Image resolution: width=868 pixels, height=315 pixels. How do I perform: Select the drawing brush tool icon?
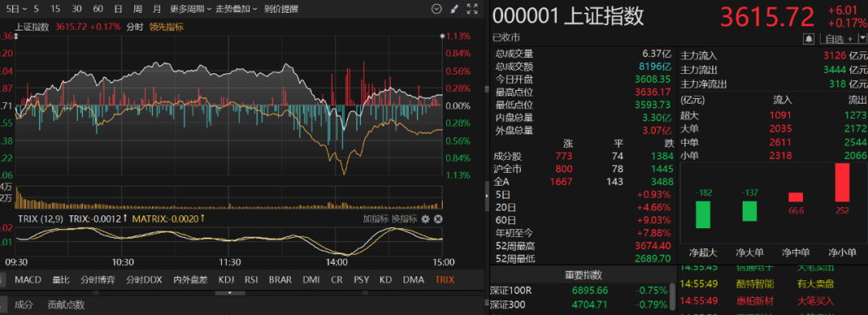click(454, 9)
